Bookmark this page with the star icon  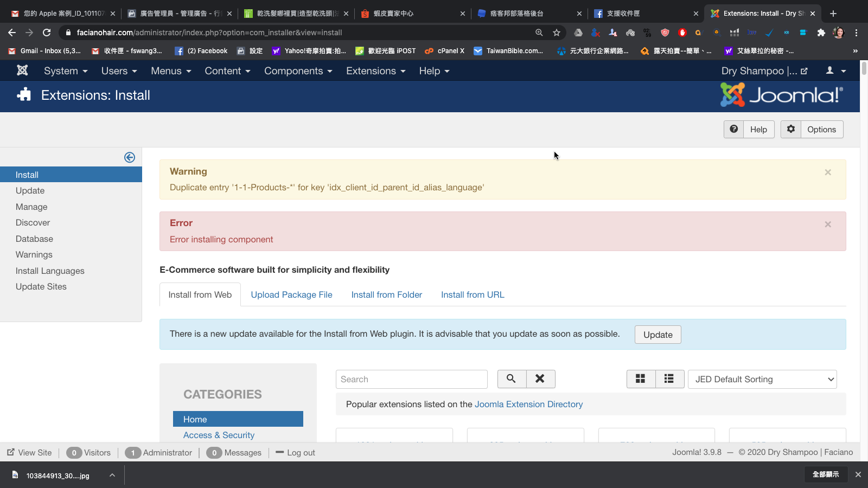pos(557,33)
